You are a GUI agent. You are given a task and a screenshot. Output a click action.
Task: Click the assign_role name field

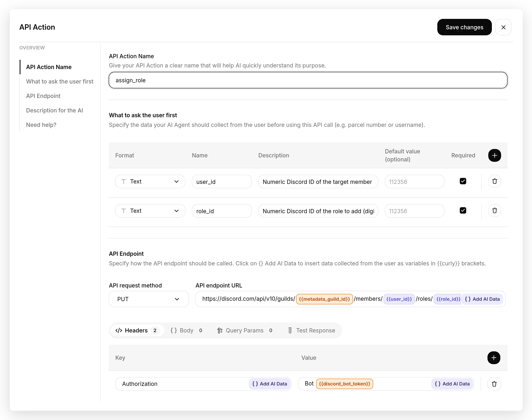click(x=308, y=80)
